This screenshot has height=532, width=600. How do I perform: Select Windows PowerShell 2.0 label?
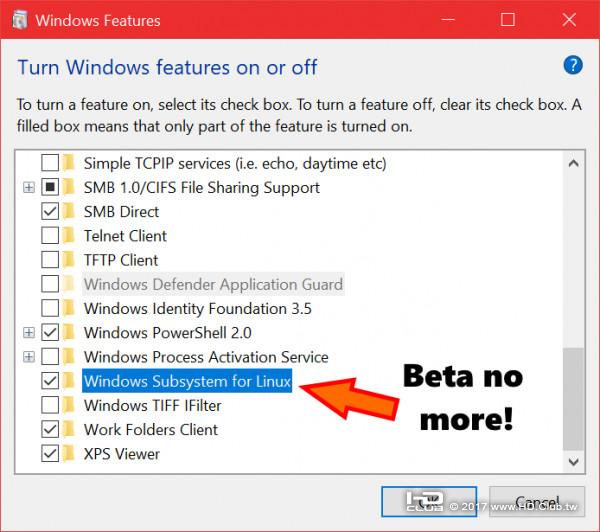pyautogui.click(x=168, y=333)
